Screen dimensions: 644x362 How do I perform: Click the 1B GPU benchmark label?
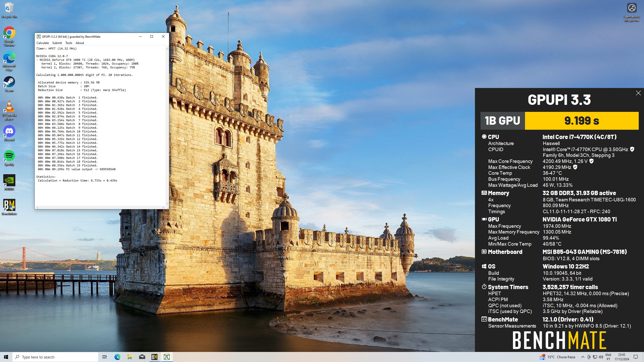tap(502, 121)
